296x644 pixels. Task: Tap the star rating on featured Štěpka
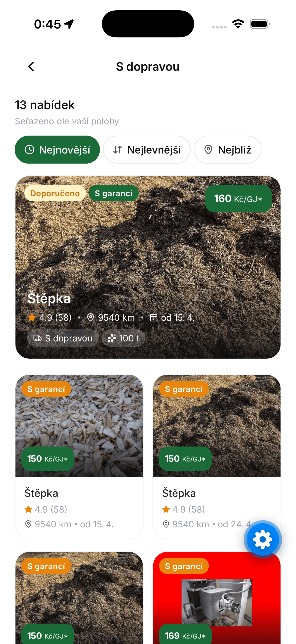coord(50,318)
